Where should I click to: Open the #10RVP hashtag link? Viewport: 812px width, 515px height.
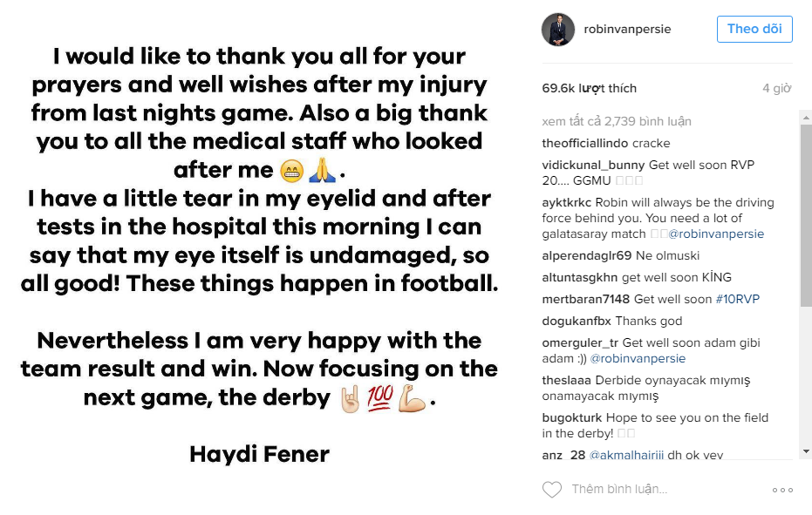[x=738, y=299]
